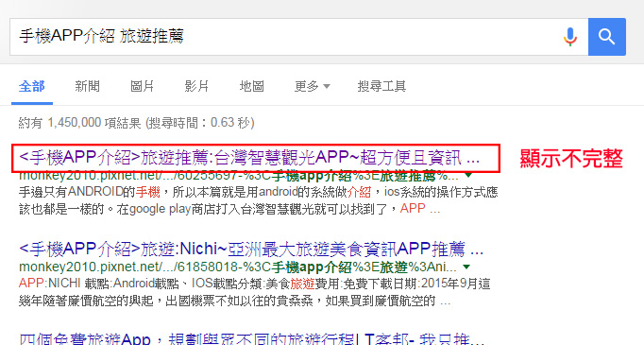Viewport: 644px width, 345px height.
Task: Click the microphone voice search icon
Action: [570, 37]
